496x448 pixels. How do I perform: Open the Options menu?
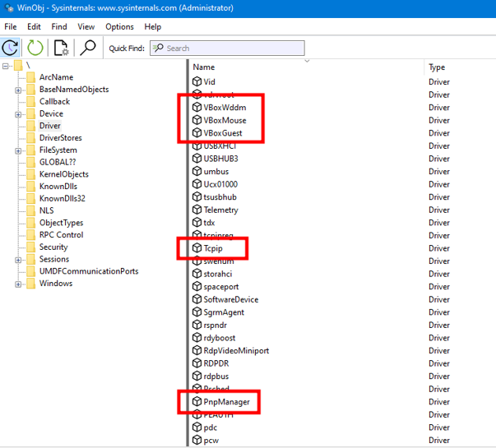tap(119, 27)
